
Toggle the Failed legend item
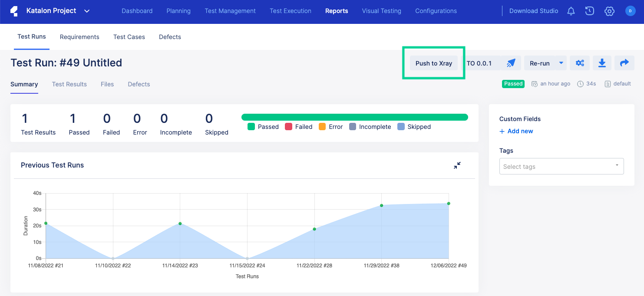[299, 127]
